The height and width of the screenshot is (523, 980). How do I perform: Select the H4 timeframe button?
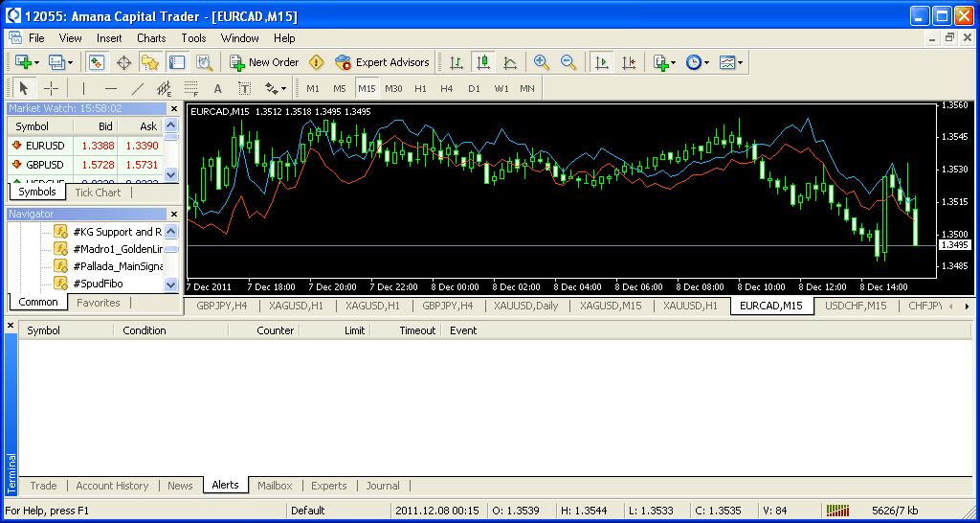coord(447,88)
